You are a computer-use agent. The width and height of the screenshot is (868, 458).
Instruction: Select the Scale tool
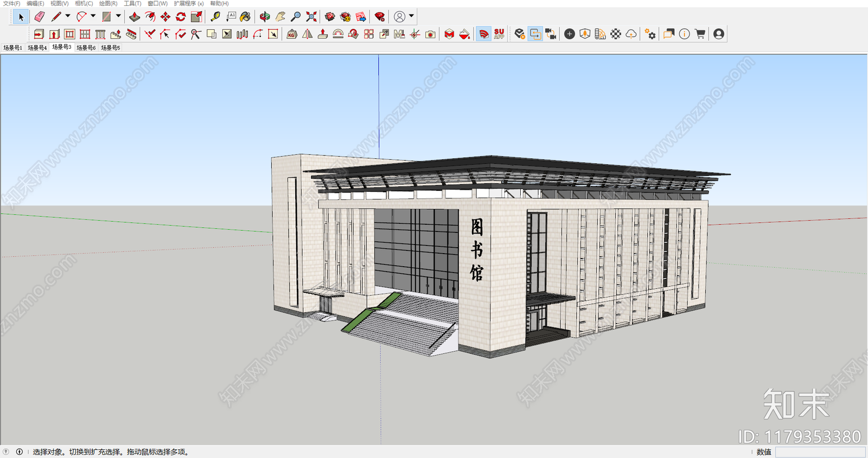[196, 17]
